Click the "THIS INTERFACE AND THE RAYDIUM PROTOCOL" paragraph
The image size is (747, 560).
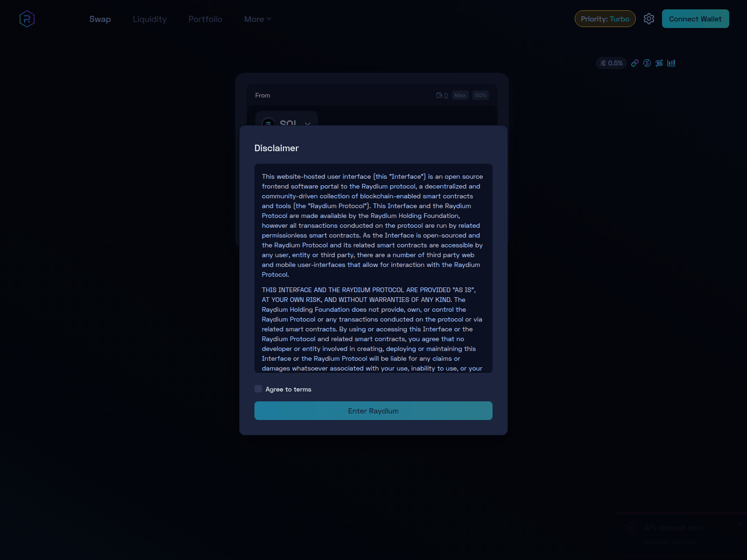tap(372, 329)
